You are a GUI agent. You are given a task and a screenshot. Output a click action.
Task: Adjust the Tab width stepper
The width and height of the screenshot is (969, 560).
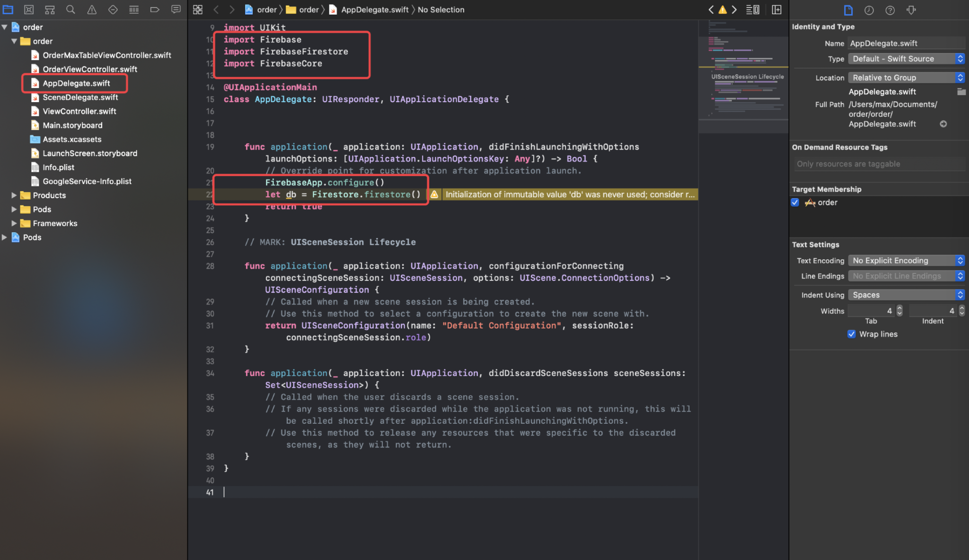899,311
